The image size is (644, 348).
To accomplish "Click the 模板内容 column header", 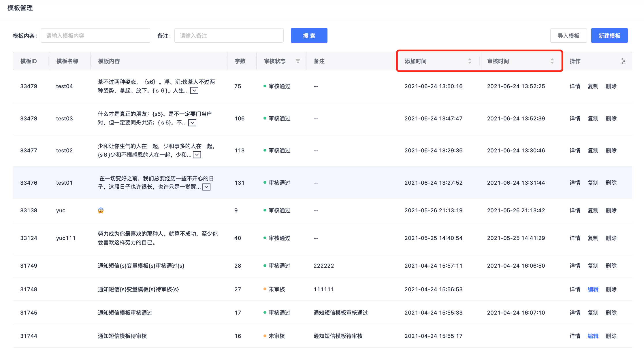I will (109, 61).
